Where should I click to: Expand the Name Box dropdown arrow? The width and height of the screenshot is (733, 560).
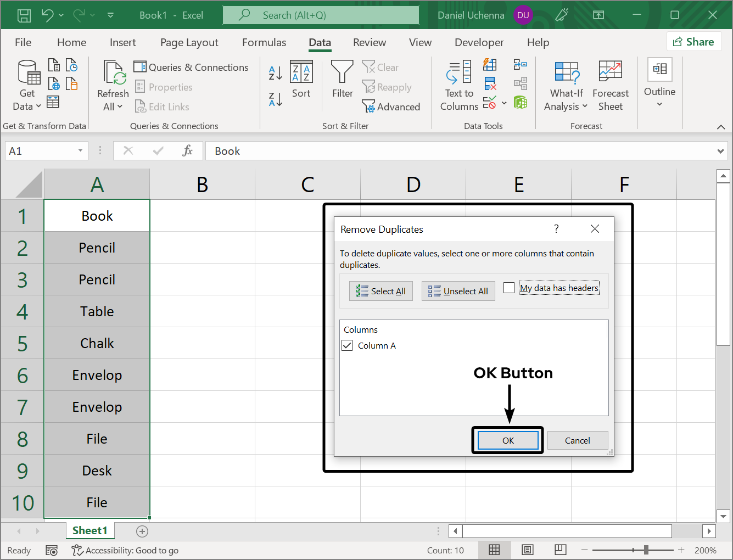pos(80,151)
